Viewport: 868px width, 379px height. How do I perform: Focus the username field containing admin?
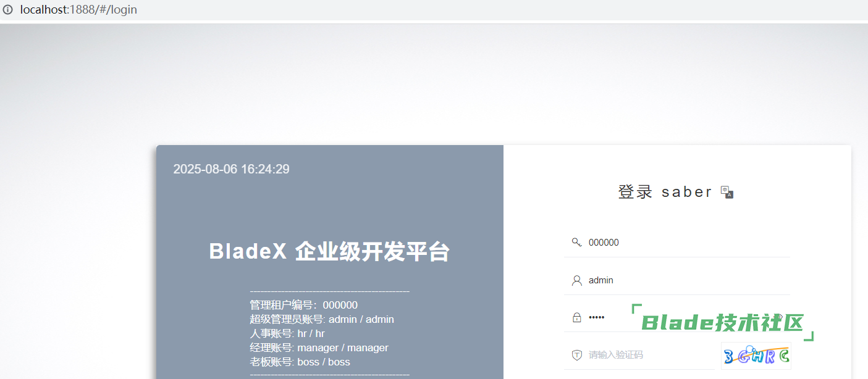pos(677,280)
